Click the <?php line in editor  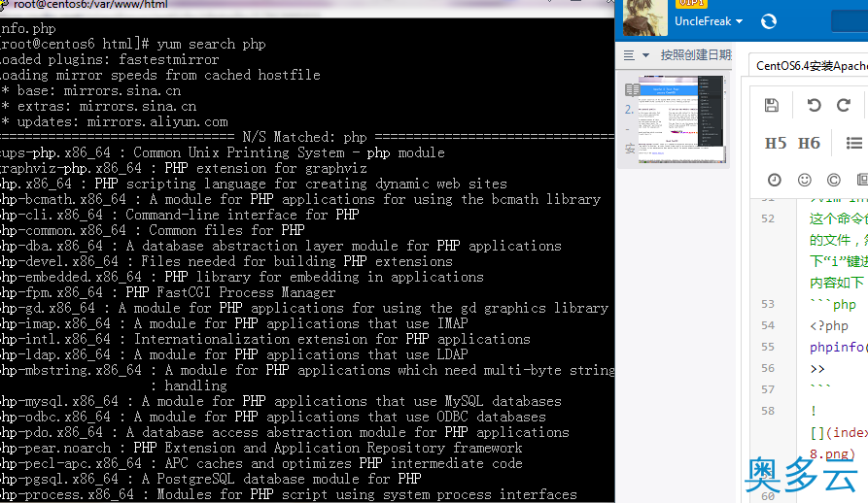[829, 326]
